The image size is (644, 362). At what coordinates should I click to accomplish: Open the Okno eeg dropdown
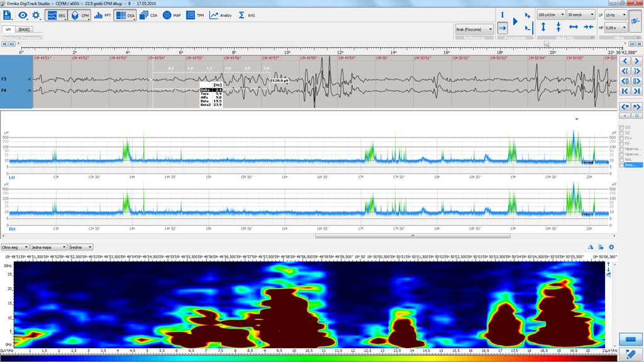pos(15,248)
